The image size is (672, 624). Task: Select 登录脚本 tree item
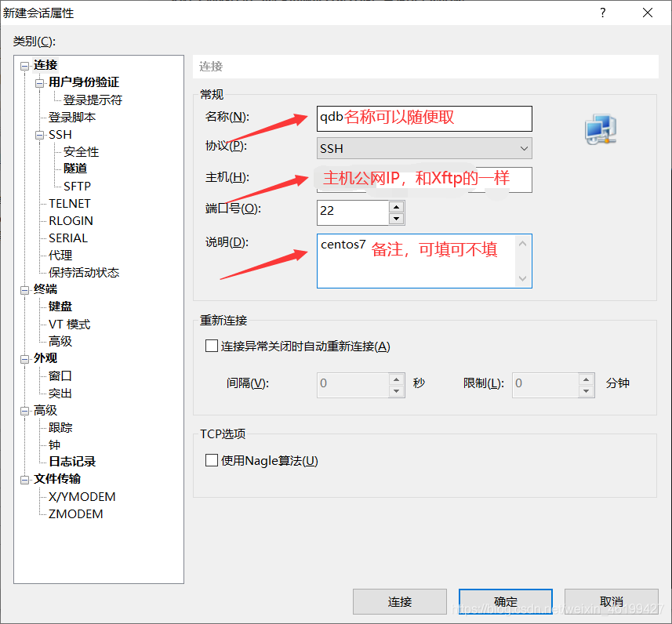[x=72, y=118]
